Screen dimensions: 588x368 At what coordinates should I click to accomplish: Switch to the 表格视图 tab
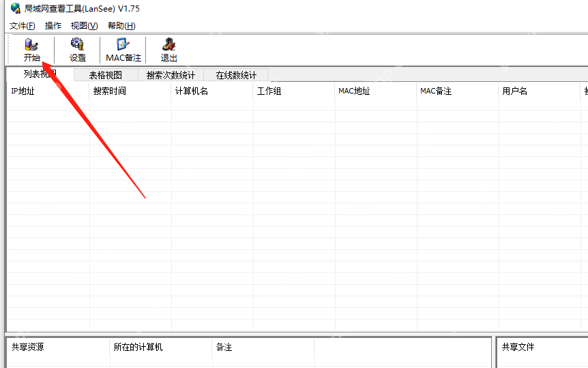pyautogui.click(x=106, y=75)
